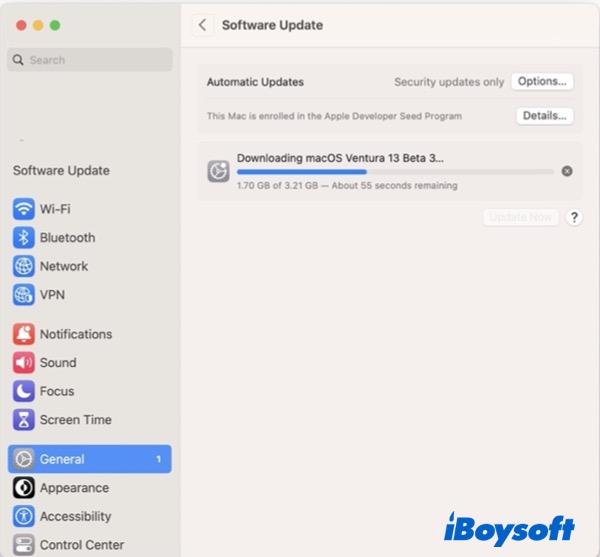Viewport: 600px width, 557px height.
Task: Open the VPN sidebar icon
Action: pyautogui.click(x=23, y=295)
